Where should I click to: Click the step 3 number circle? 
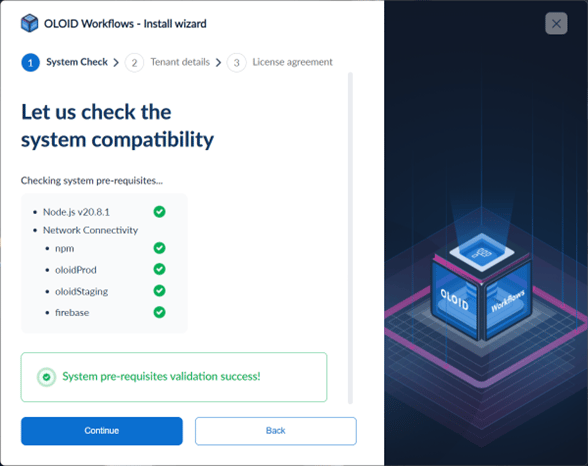pos(236,63)
